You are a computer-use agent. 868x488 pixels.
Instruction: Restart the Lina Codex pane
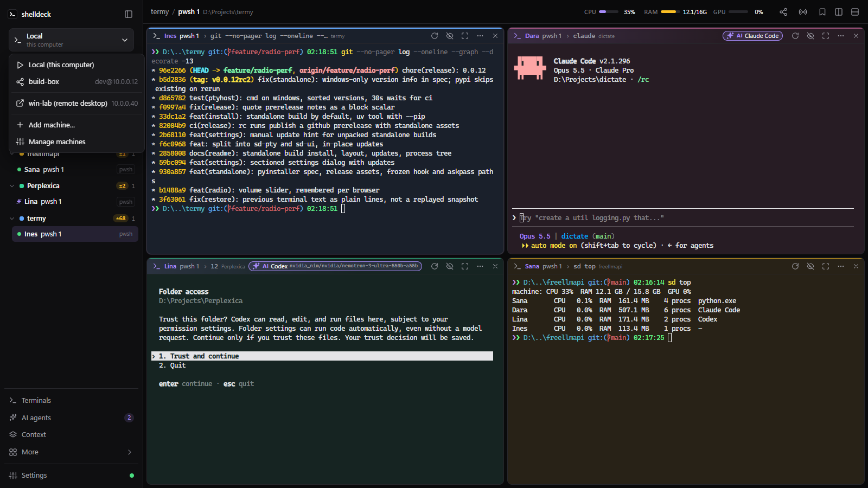(x=435, y=266)
